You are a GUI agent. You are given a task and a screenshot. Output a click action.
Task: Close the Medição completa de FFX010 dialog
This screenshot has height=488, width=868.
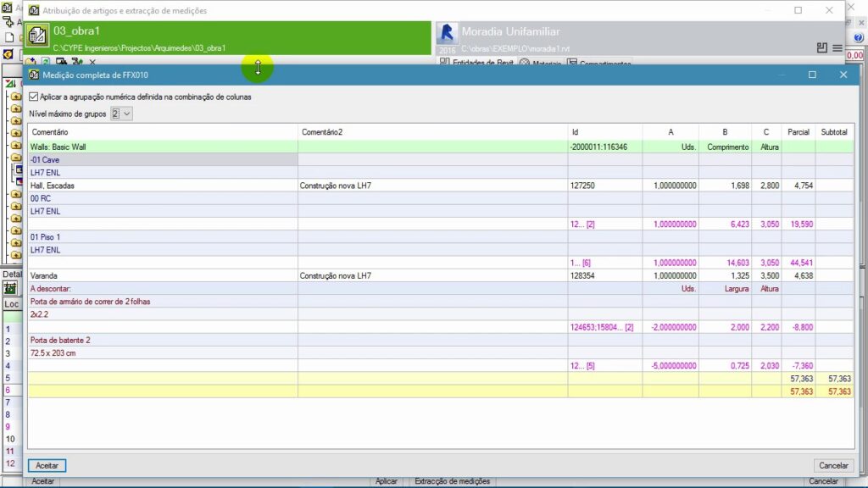click(843, 75)
